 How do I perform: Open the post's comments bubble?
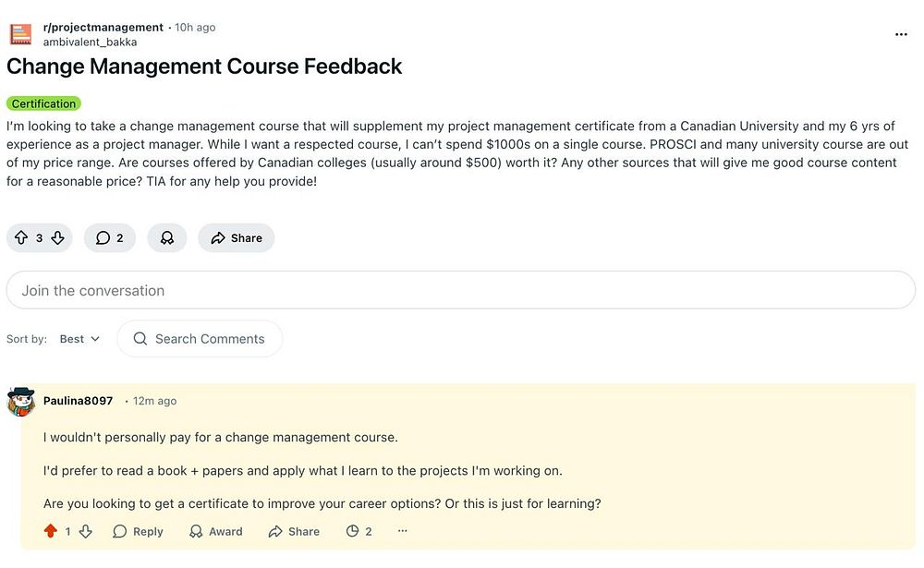[110, 238]
